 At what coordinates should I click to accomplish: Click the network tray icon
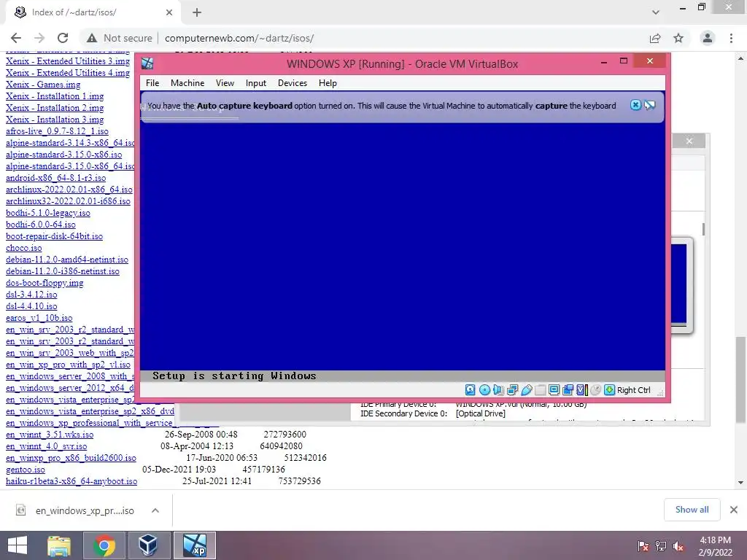click(x=661, y=546)
